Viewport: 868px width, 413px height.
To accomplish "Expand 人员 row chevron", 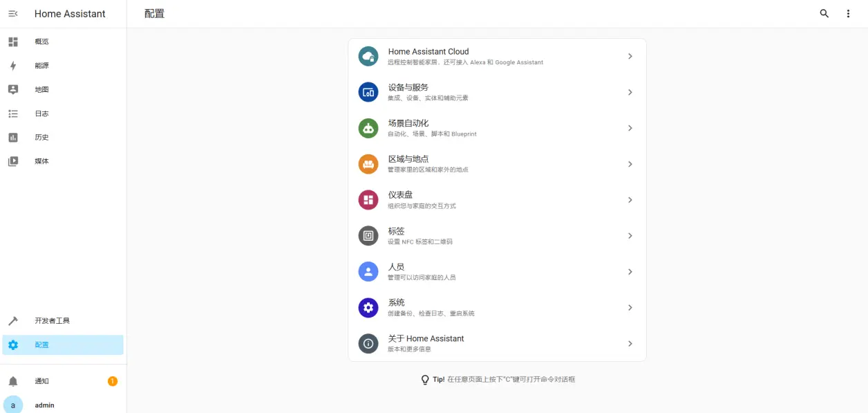I will (x=630, y=272).
